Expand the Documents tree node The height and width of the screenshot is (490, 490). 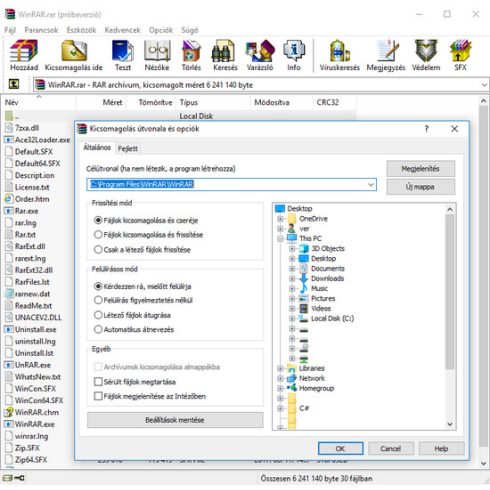pyautogui.click(x=292, y=268)
